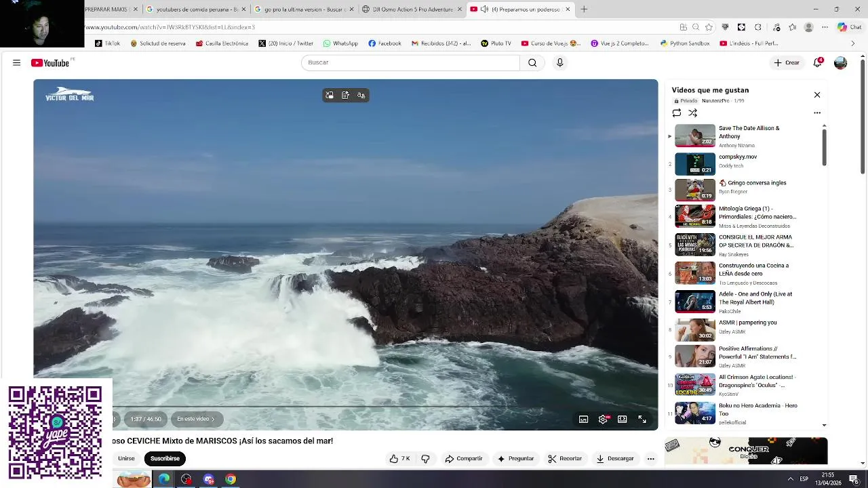868x488 pixels.
Task: Activate voice search microphone
Action: tap(559, 62)
